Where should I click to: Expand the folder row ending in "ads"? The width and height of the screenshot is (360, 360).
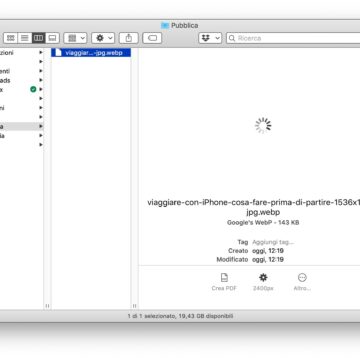[41, 80]
